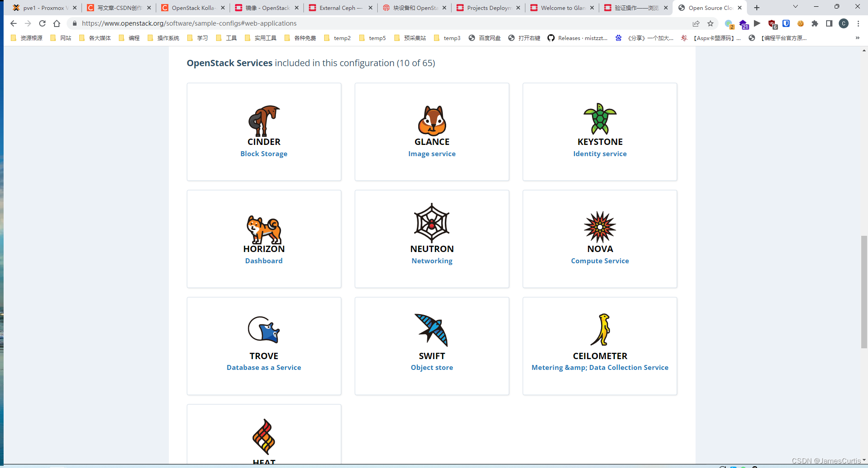Switch to the pve1 Proxmox tab
This screenshot has height=468, width=868.
pyautogui.click(x=43, y=7)
